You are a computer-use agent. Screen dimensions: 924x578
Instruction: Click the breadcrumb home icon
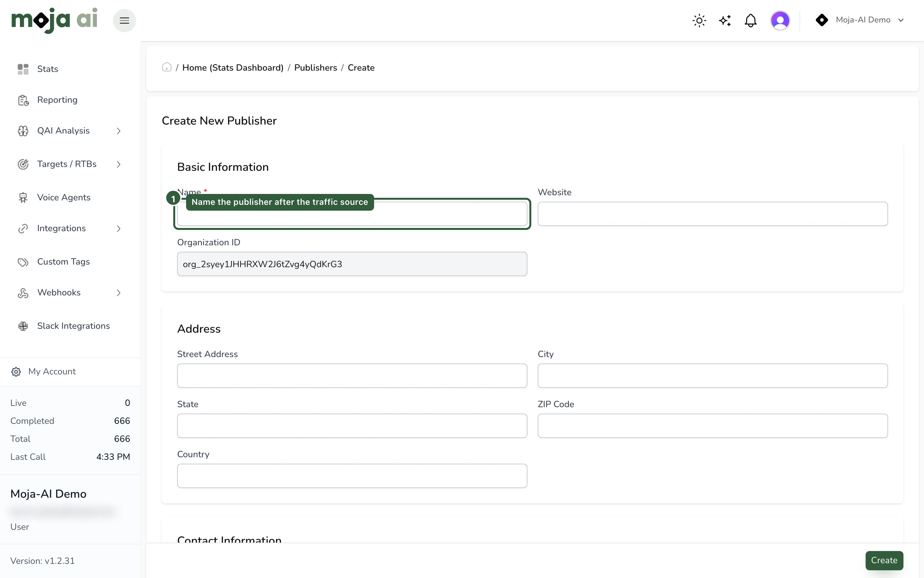tap(167, 67)
